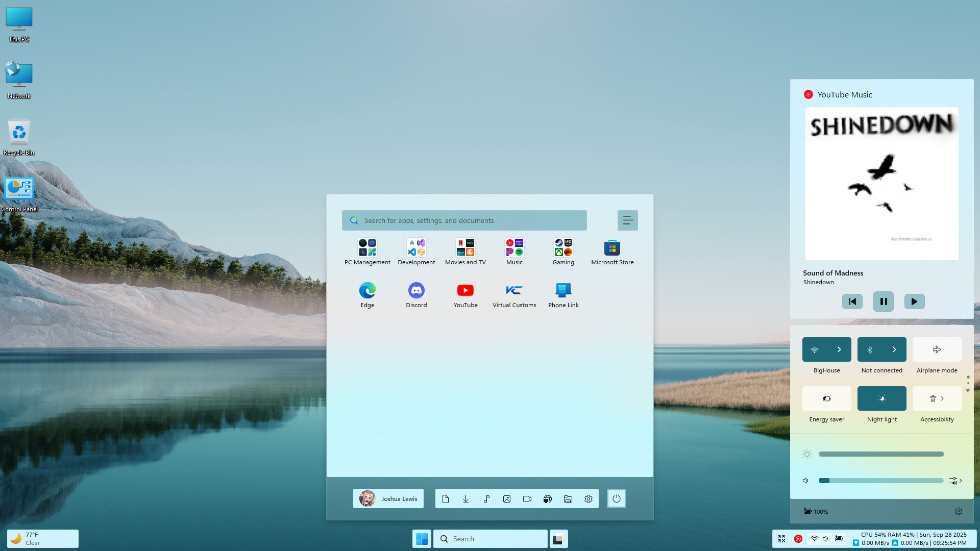Open the taskbar Task View button

coord(559,539)
